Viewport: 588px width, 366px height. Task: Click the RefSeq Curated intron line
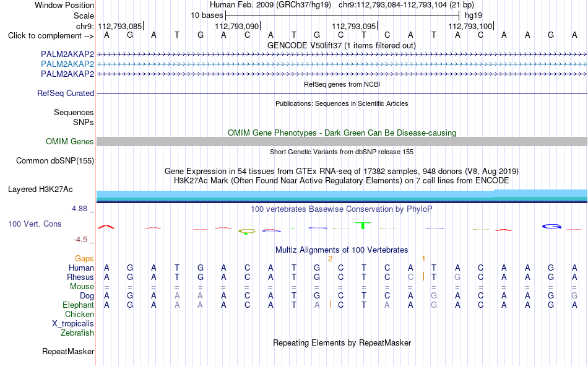pyautogui.click(x=342, y=93)
